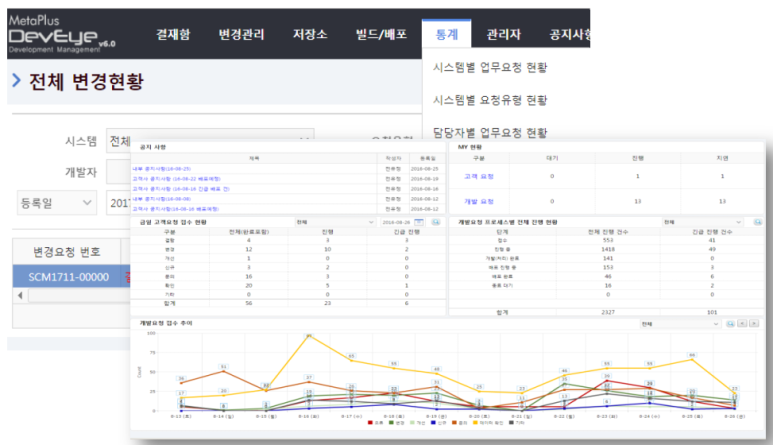773x445 pixels.
Task: Toggle light green legend series in chart
Action: pyautogui.click(x=417, y=423)
